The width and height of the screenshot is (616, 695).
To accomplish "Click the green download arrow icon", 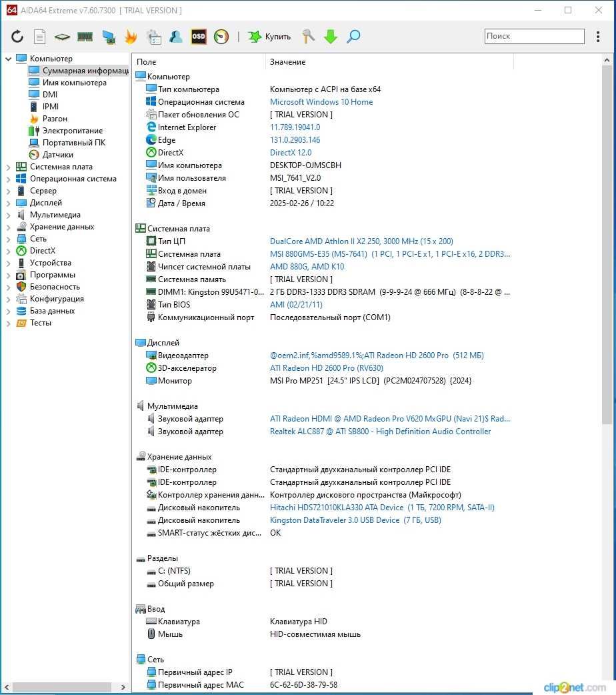I will point(331,36).
